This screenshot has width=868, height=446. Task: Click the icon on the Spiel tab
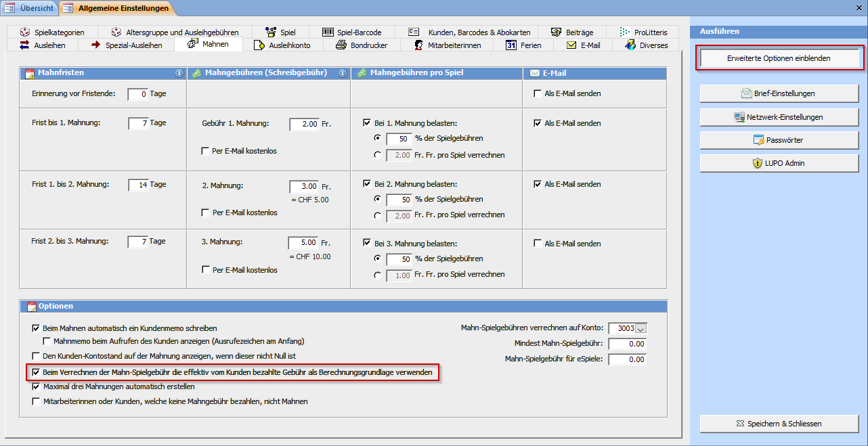click(270, 32)
